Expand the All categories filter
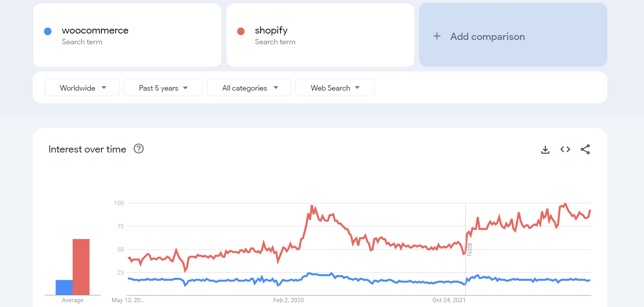 (249, 88)
